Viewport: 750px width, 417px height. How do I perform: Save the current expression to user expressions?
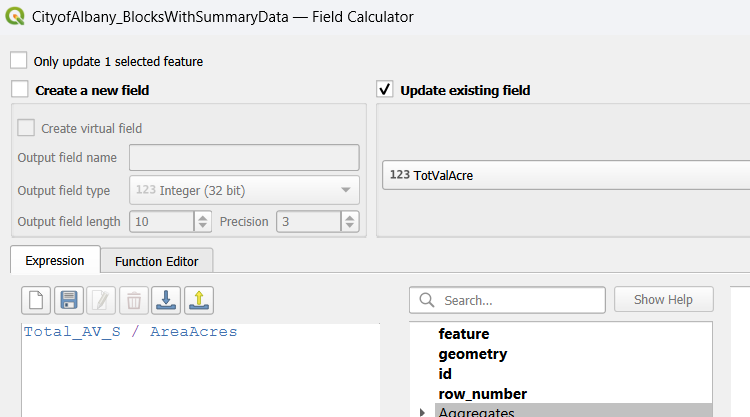coord(70,300)
